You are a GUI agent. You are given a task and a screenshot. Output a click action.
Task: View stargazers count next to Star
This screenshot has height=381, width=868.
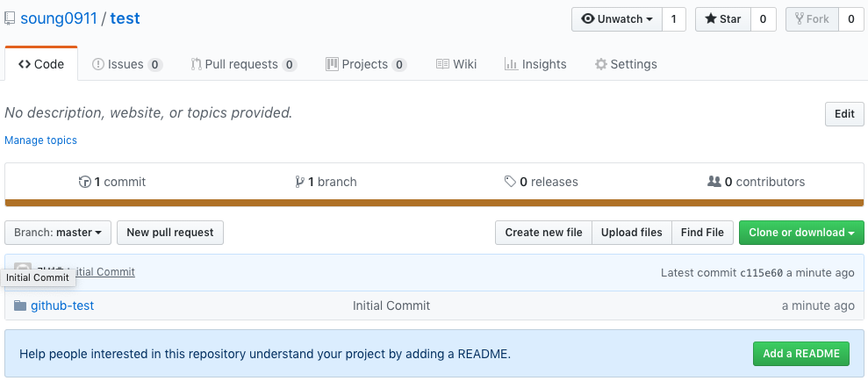click(763, 18)
